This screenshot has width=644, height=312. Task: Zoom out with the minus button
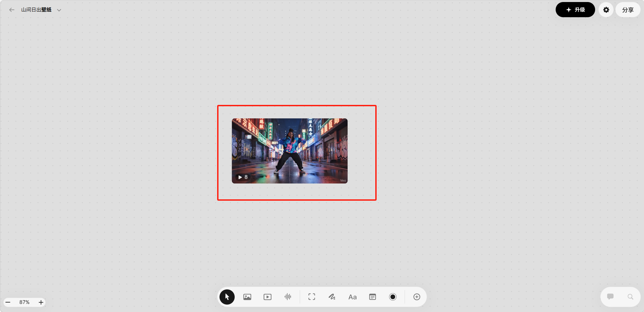click(x=8, y=302)
